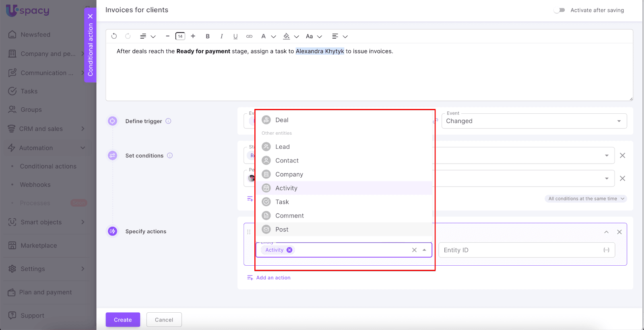
Task: Choose Lead in the entity dropdown
Action: coord(282,147)
